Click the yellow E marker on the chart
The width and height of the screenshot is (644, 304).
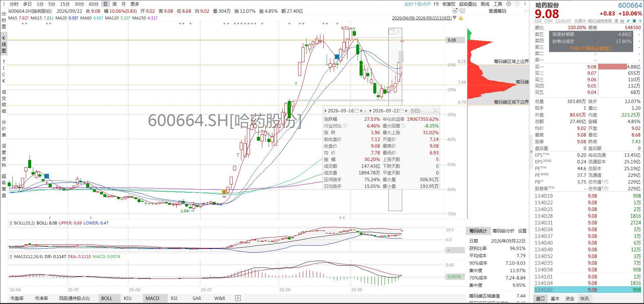point(224,192)
